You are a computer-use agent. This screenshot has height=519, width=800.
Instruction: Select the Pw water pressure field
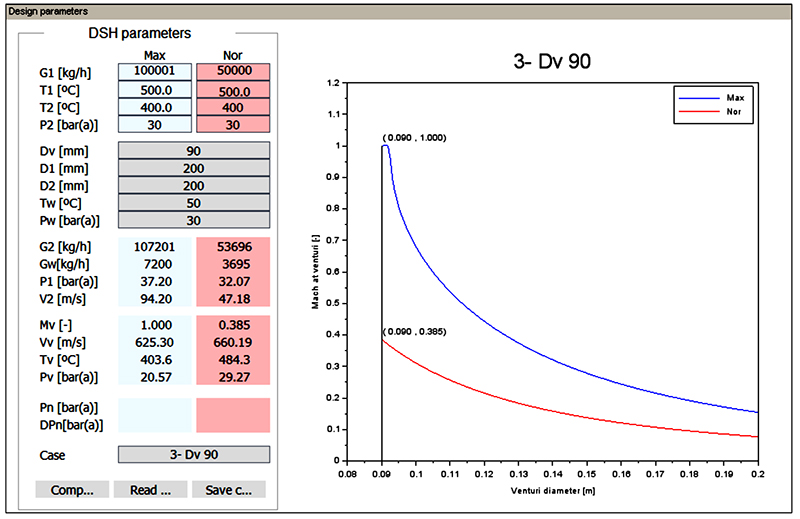point(194,220)
